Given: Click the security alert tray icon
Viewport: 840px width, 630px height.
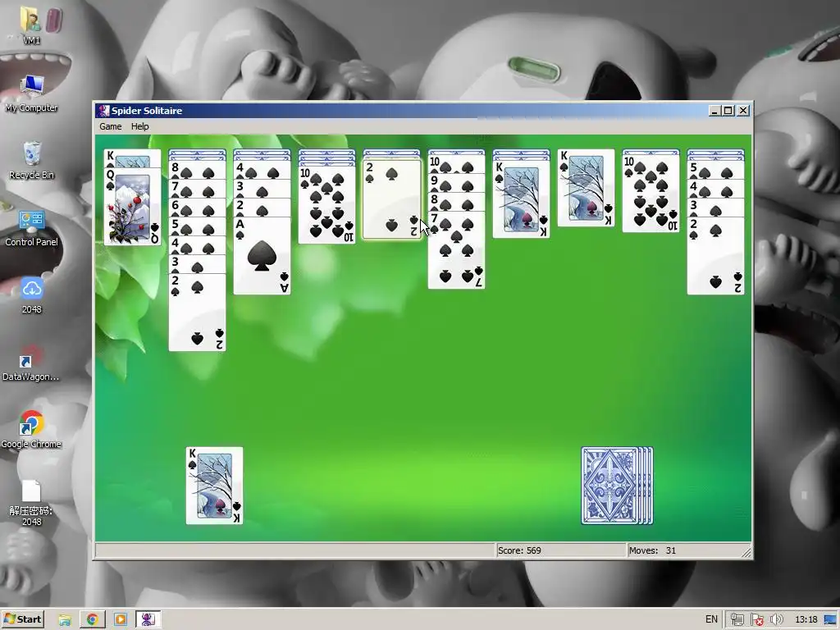Looking at the screenshot, I should pyautogui.click(x=757, y=620).
